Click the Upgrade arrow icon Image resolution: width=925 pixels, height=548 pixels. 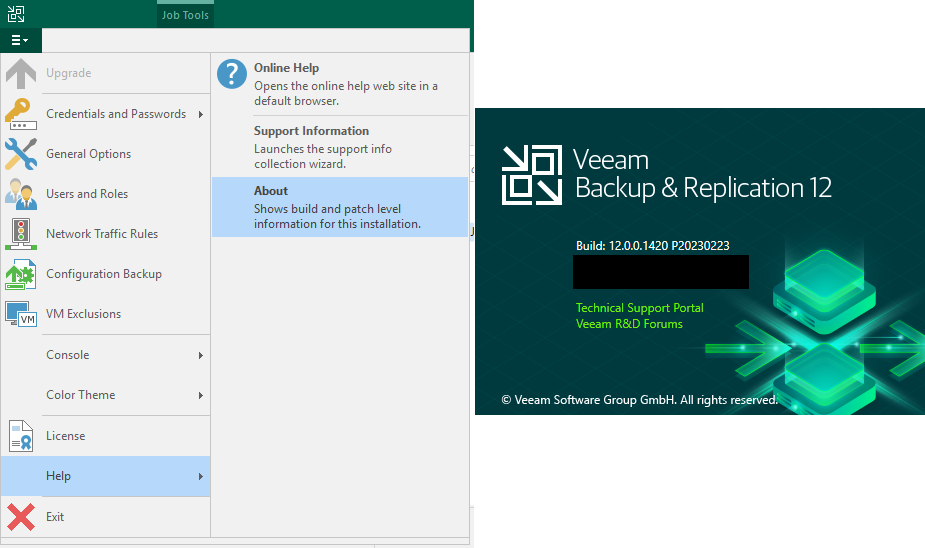point(21,74)
